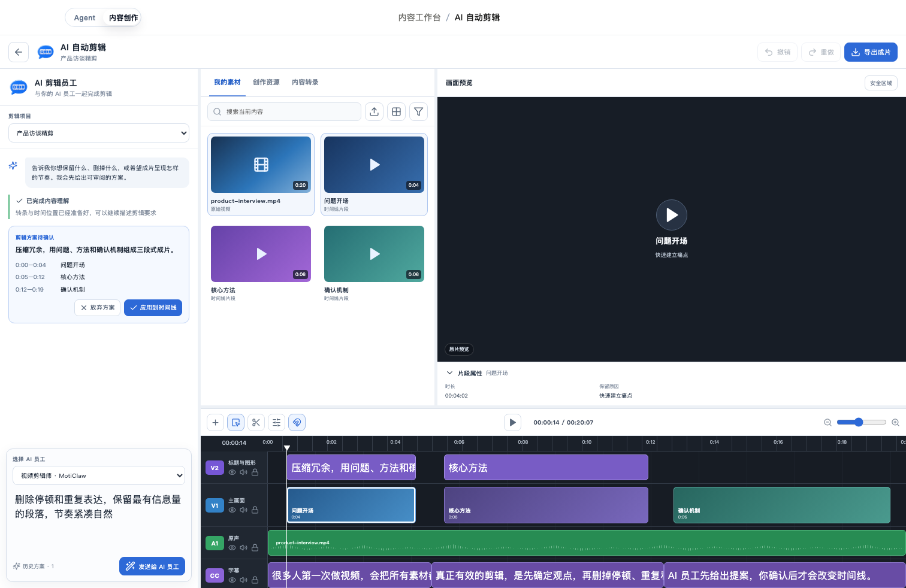Lock the V1 主画面 track
Viewport: 906px width, 588px height.
point(255,510)
